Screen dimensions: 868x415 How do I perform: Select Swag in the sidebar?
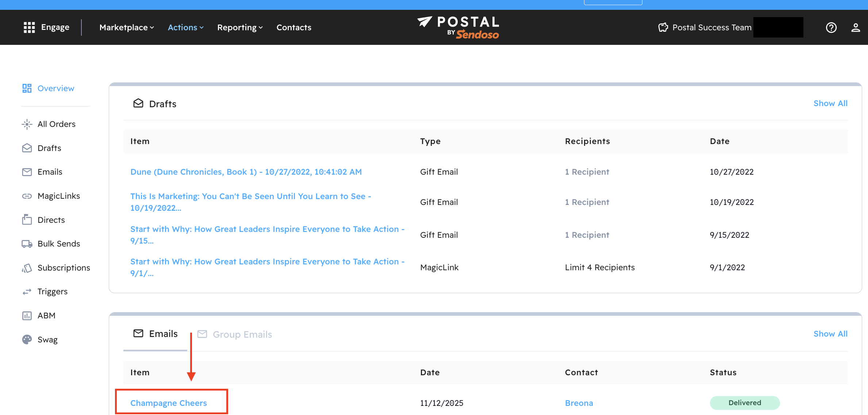click(x=47, y=340)
